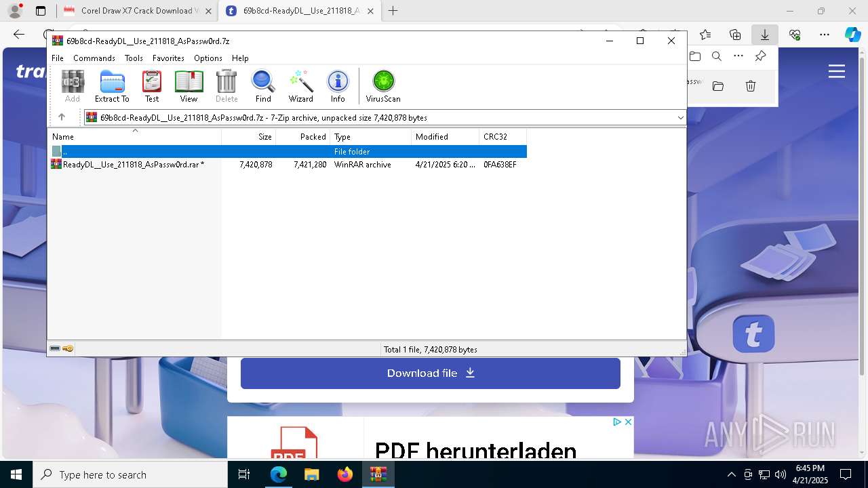Open the Tools menu
The image size is (868, 488).
coord(134,58)
